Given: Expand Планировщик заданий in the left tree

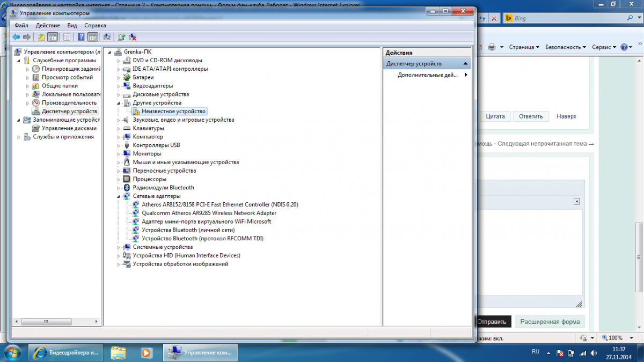Looking at the screenshot, I should click(28, 69).
